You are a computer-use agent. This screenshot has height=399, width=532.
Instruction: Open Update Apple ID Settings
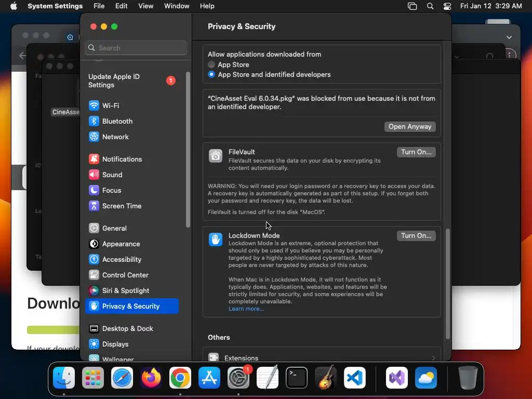pos(132,81)
